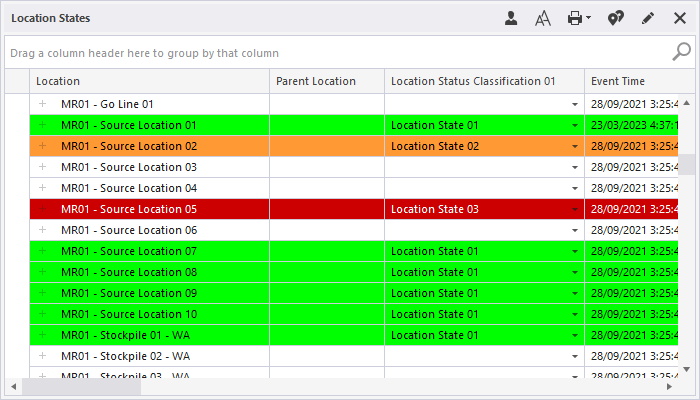Viewport: 700px width, 400px height.
Task: Open status dropdown for Go Line 01
Action: (x=575, y=104)
